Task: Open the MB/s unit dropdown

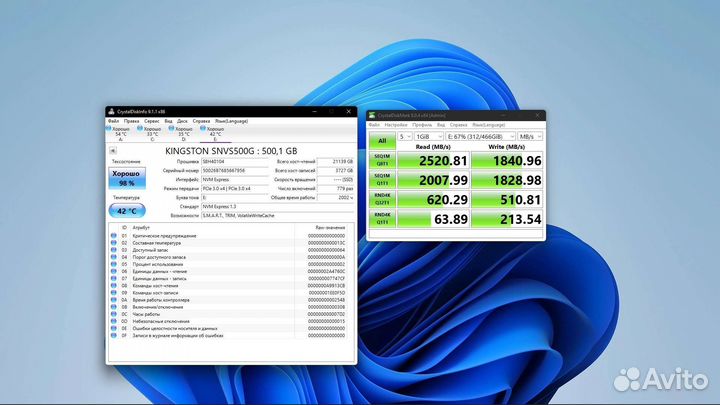Action: click(530, 136)
